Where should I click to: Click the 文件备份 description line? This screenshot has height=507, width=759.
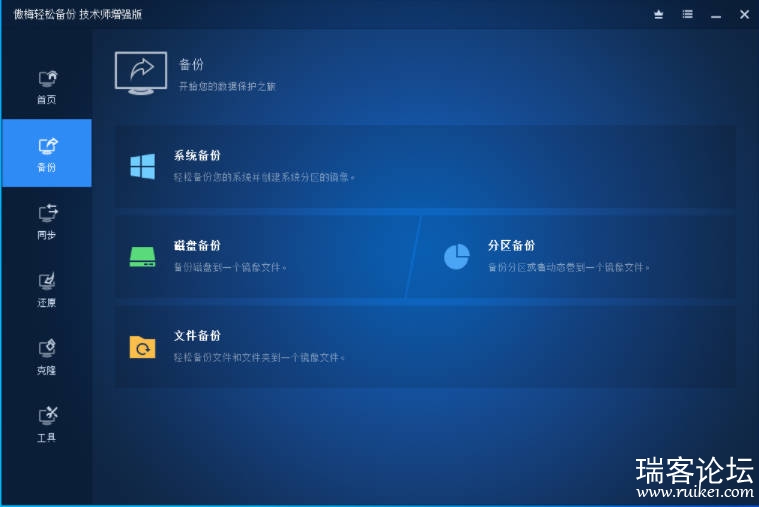(259, 357)
